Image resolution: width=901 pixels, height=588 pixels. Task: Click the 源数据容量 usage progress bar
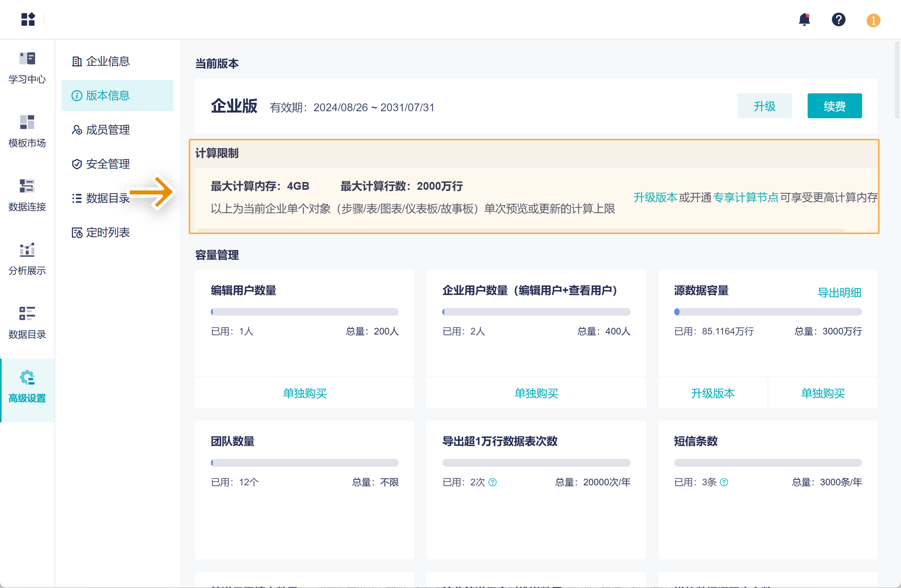768,312
